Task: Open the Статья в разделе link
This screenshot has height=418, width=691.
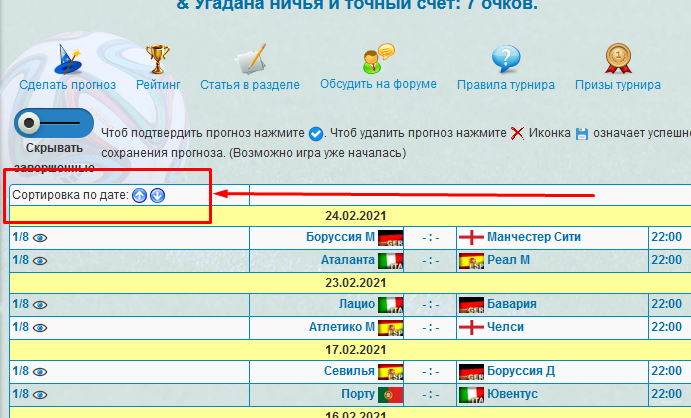Action: pos(250,85)
